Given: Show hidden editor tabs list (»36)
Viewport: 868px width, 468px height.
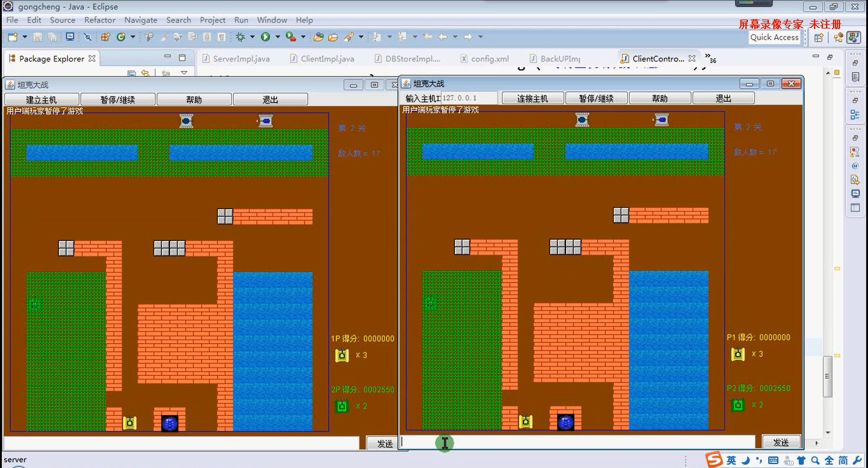Looking at the screenshot, I should point(710,58).
